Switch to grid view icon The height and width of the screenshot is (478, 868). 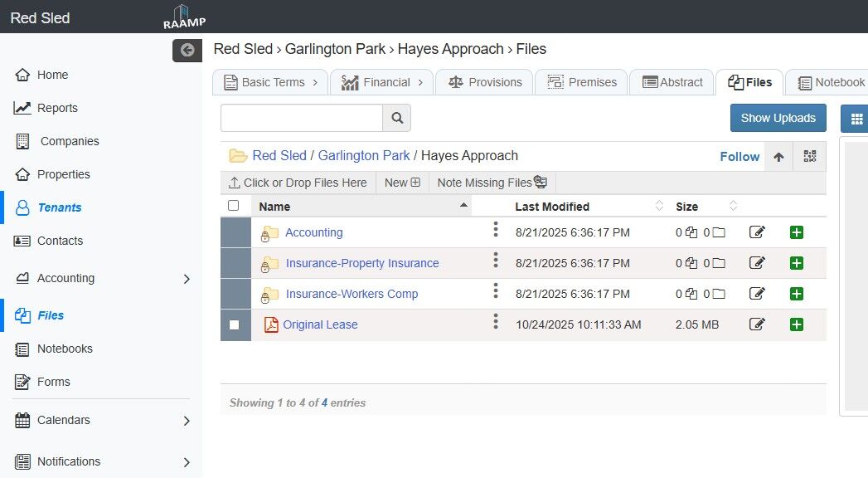(854, 118)
